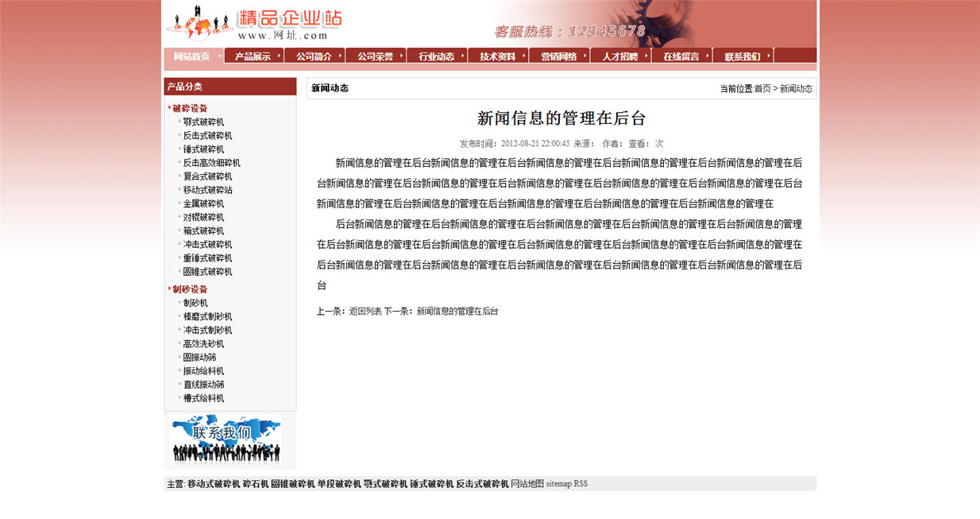Open 营销网络 menu item
Viewport: 980px width, 519px height.
pos(560,56)
